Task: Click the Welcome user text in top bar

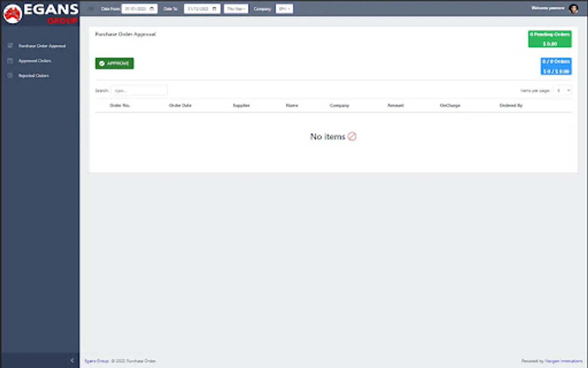Action: coord(548,8)
